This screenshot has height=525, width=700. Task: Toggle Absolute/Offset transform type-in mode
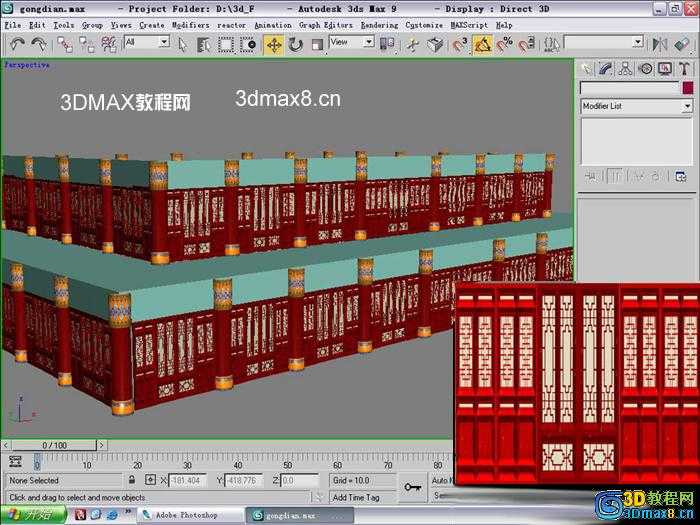pos(150,480)
